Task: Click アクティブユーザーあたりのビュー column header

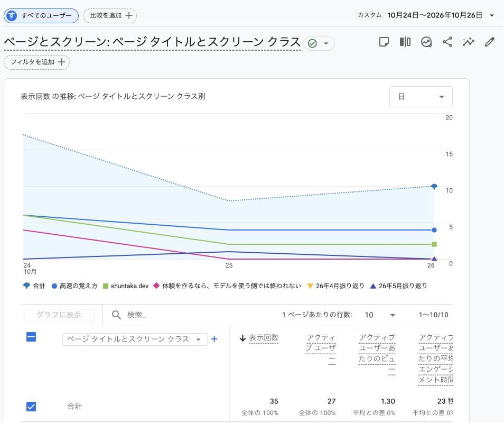Action: point(377,354)
